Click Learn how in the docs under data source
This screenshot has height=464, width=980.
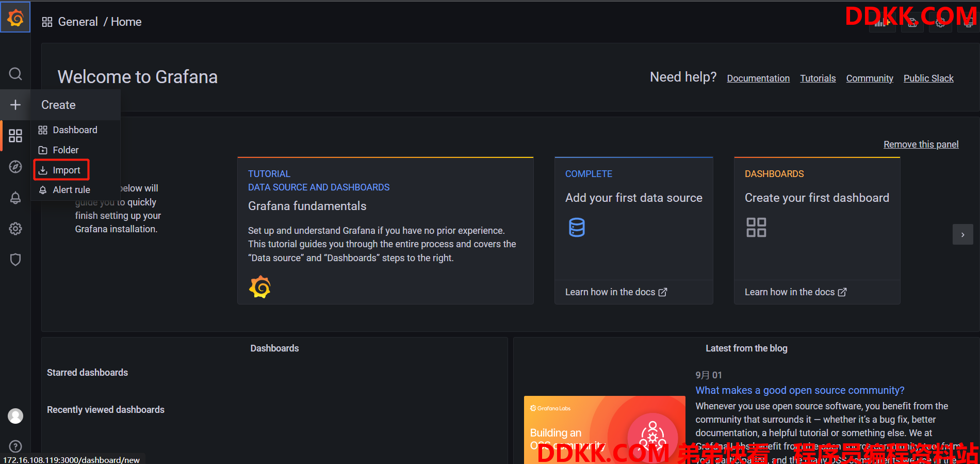pos(616,292)
